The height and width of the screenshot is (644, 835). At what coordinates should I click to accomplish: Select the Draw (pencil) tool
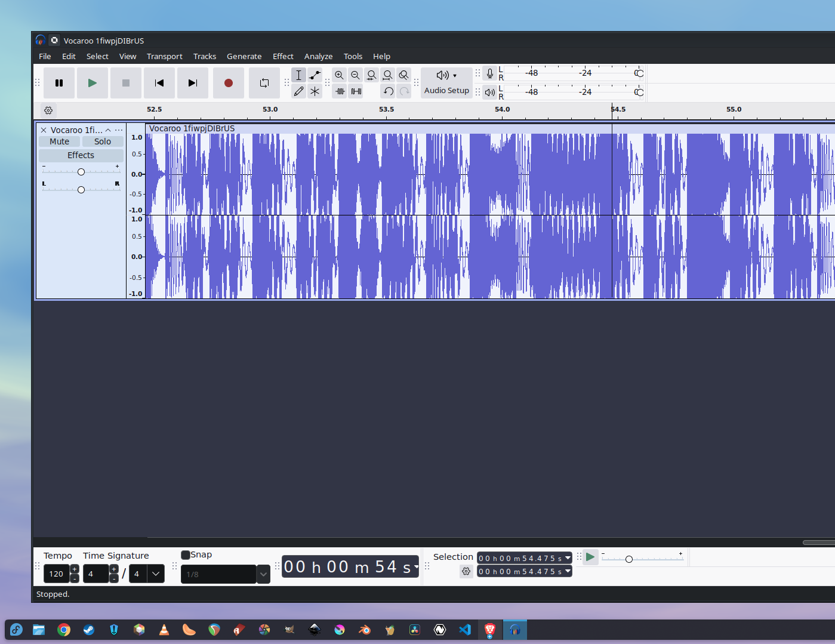pos(299,91)
